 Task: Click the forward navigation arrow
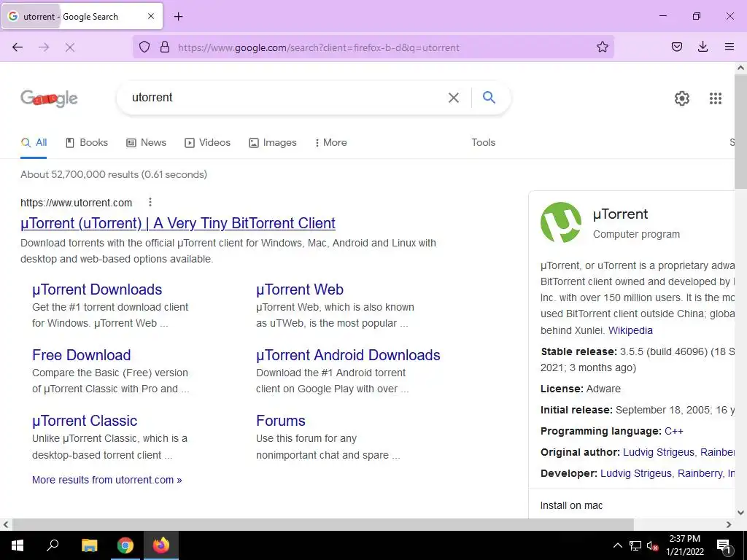point(44,47)
